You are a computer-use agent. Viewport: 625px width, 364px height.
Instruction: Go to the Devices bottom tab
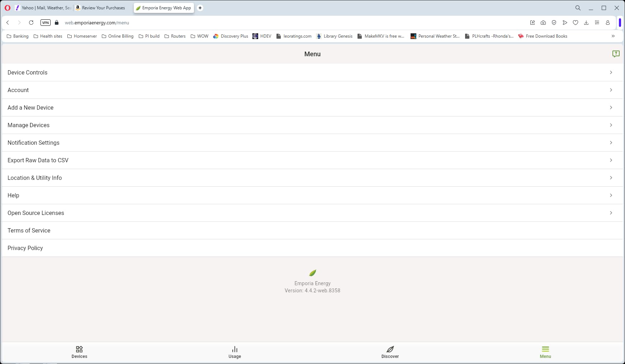(79, 352)
